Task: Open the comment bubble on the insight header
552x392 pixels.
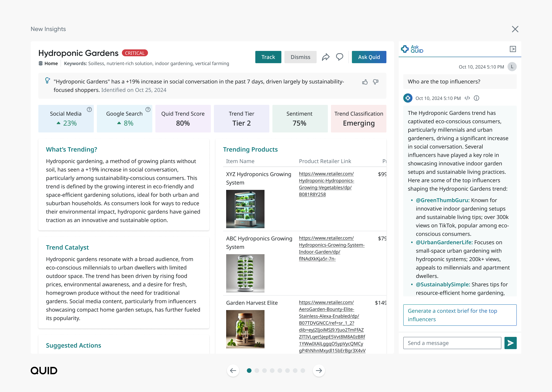Action: click(340, 57)
